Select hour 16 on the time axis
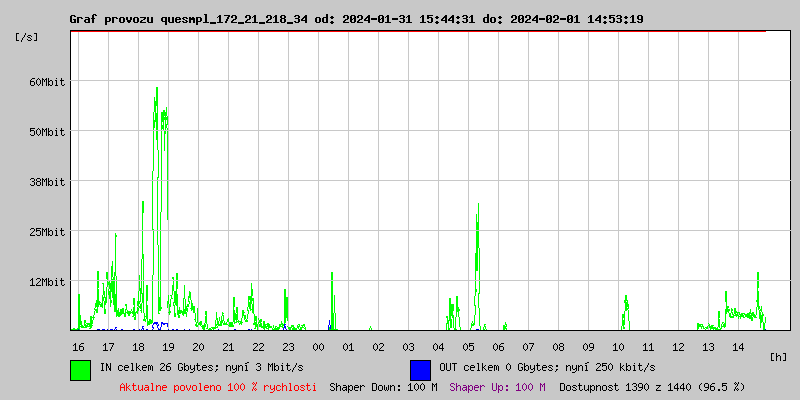 (x=78, y=346)
